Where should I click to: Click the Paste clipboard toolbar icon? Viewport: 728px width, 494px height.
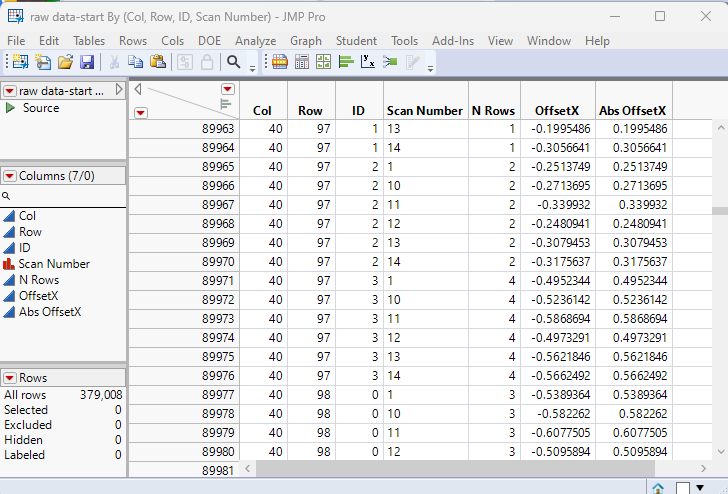pyautogui.click(x=159, y=62)
